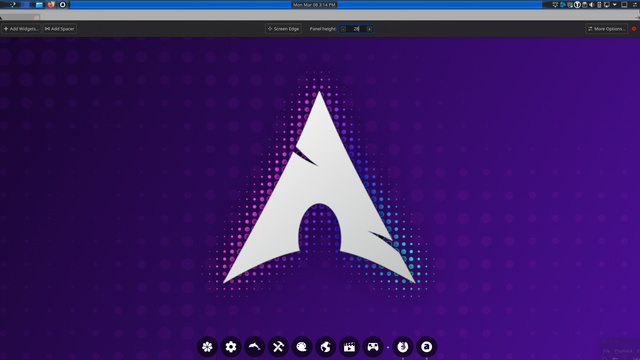Click the battery tray icon
Screen dimensions: 640x360
(599, 4)
